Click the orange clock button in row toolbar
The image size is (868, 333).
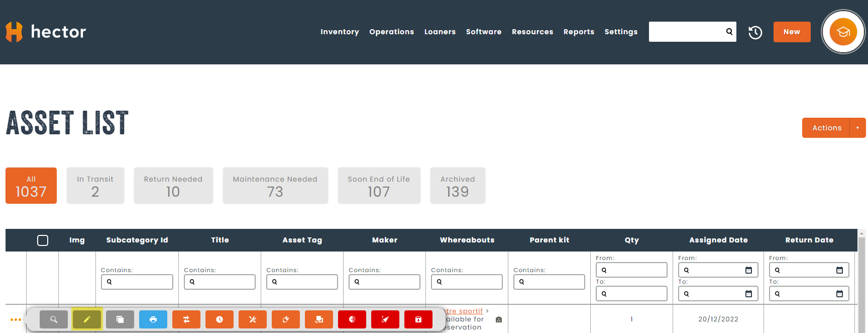pyautogui.click(x=220, y=319)
